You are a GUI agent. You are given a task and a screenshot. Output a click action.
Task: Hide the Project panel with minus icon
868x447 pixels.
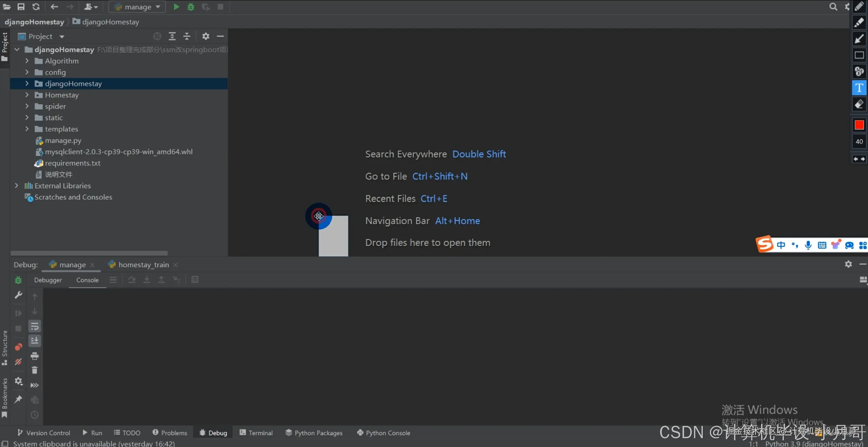[220, 36]
